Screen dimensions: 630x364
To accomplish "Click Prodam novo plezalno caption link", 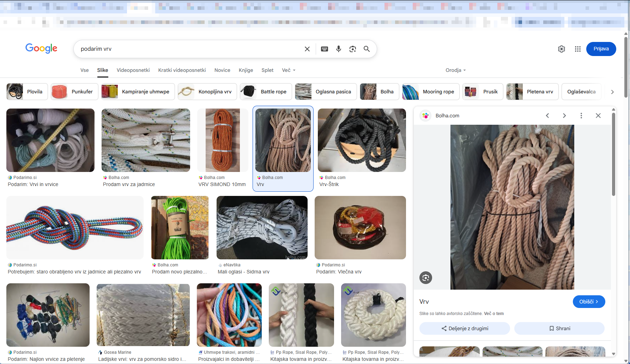I will click(180, 272).
